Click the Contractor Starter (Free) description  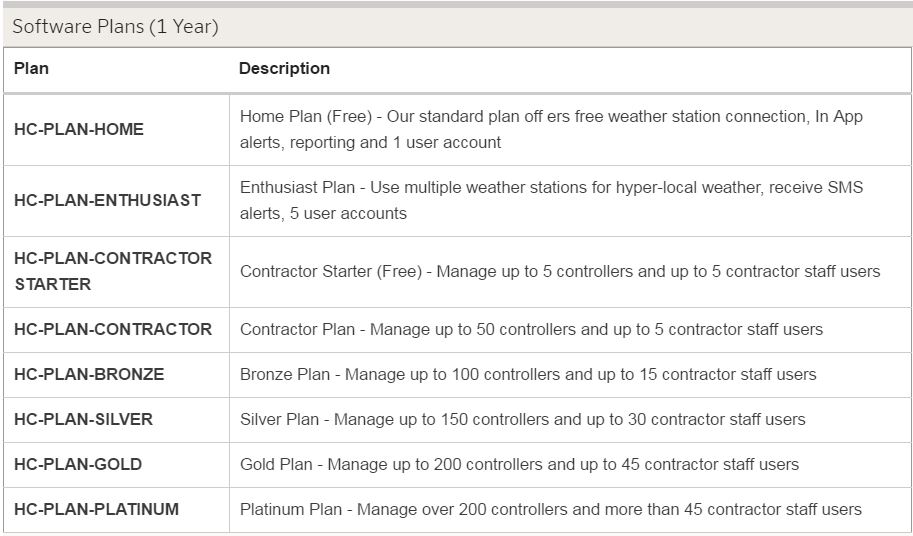click(560, 271)
